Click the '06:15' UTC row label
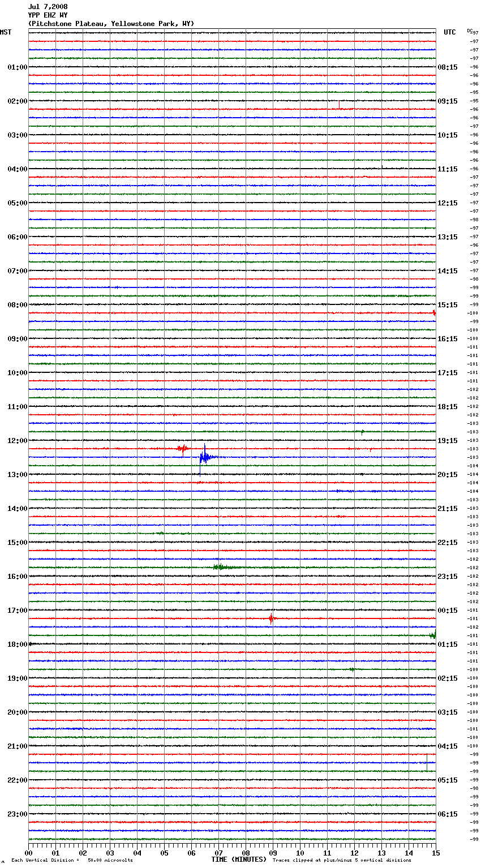 click(448, 814)
